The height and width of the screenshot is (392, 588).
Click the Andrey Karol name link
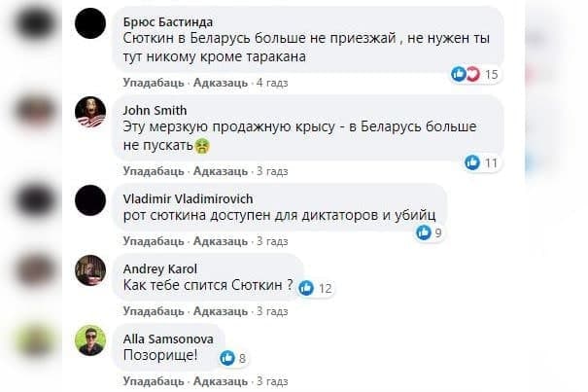coord(158,268)
